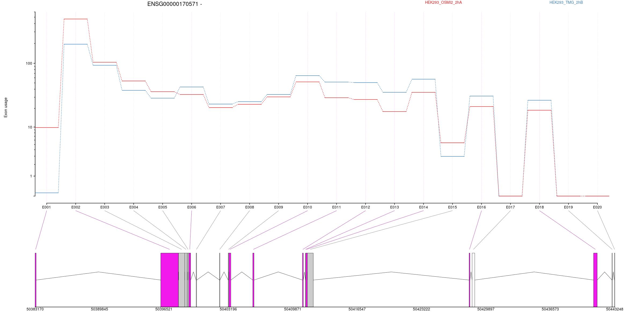Image resolution: width=644 pixels, height=322 pixels.
Task: Click the E020 exon label
Action: tap(597, 207)
